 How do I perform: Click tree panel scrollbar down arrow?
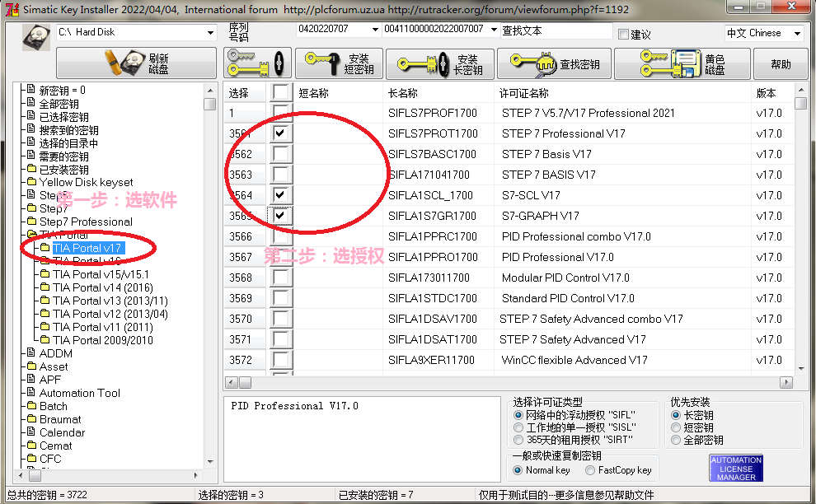click(x=210, y=461)
